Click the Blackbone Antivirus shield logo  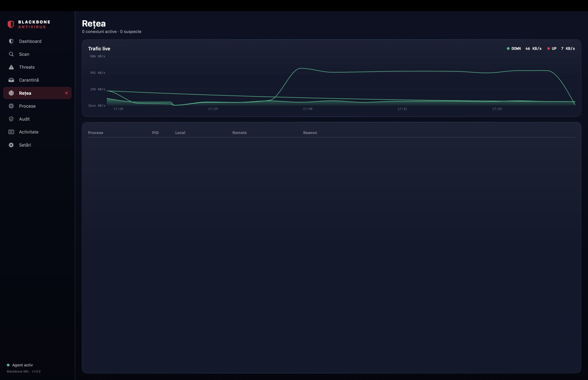[x=11, y=24]
